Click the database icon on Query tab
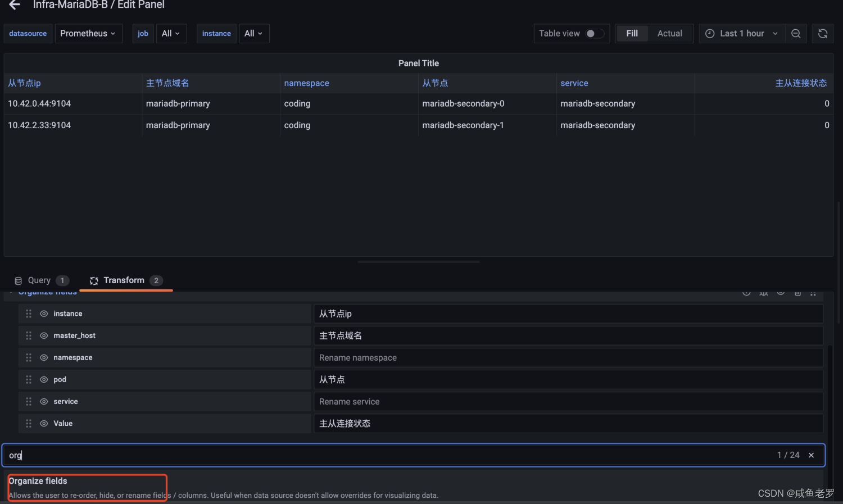The height and width of the screenshot is (504, 843). tap(18, 280)
